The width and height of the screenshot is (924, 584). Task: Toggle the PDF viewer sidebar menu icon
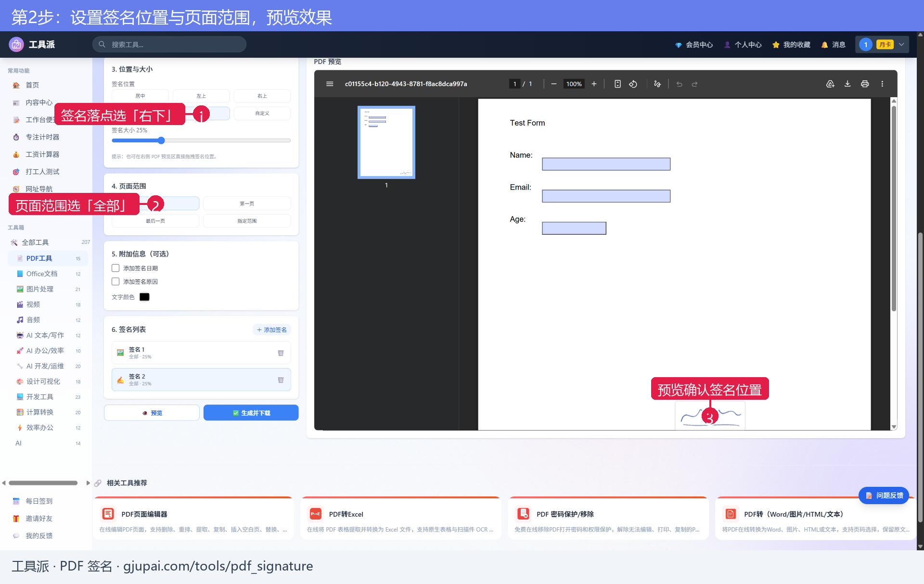(330, 84)
